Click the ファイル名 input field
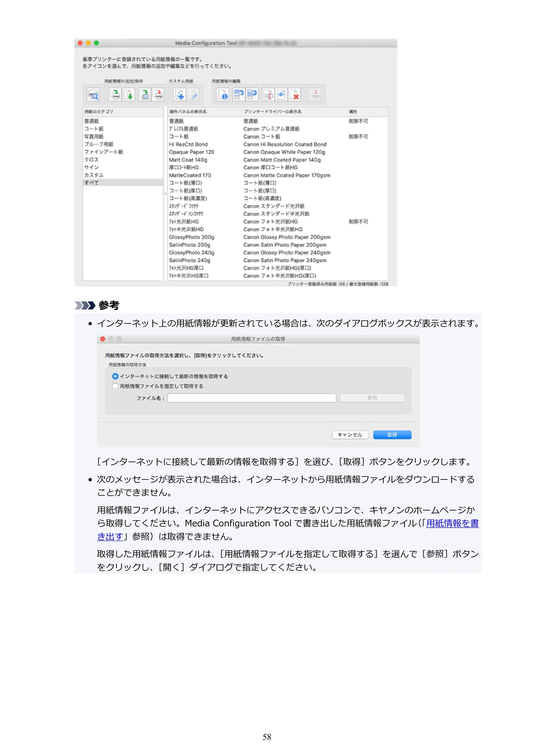This screenshot has width=534, height=756. tap(252, 398)
